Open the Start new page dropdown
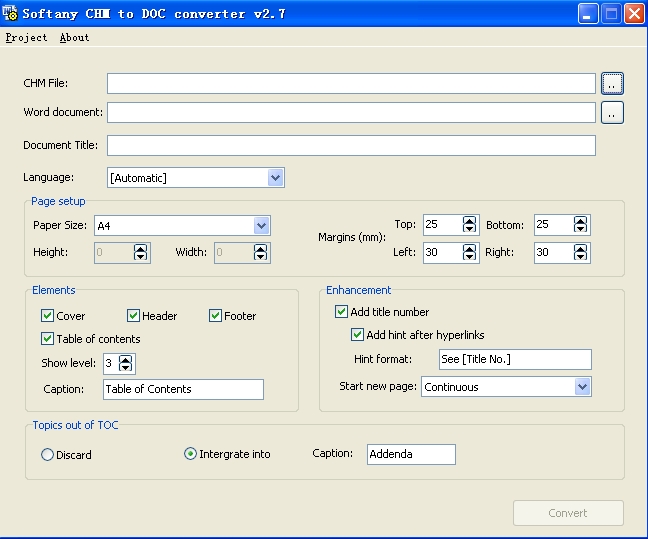Image resolution: width=648 pixels, height=539 pixels. coord(582,387)
